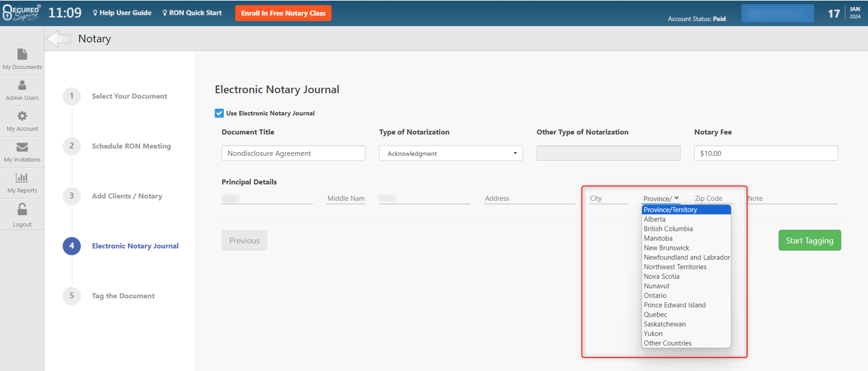
Task: Click the Secured Signing logo
Action: 22,13
